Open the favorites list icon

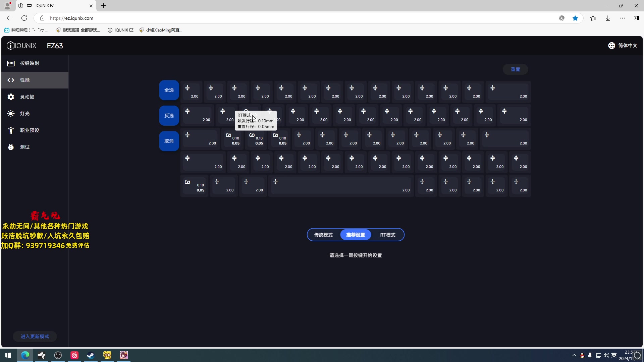click(593, 18)
